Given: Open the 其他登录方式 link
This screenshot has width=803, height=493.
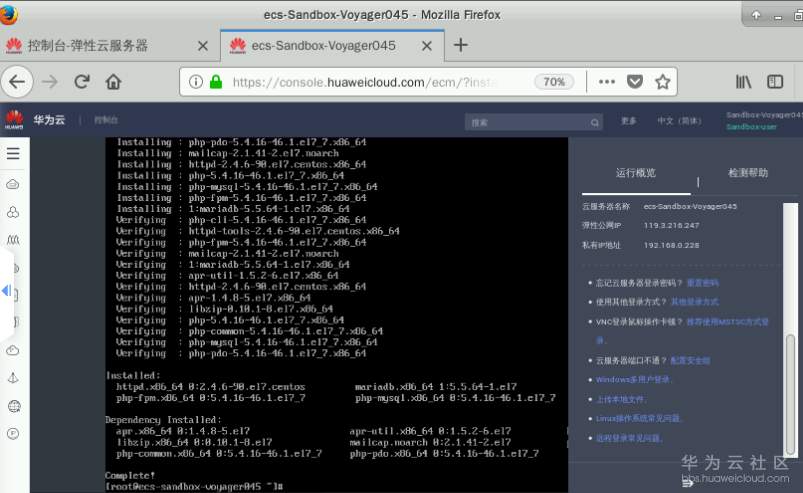Looking at the screenshot, I should coord(694,302).
